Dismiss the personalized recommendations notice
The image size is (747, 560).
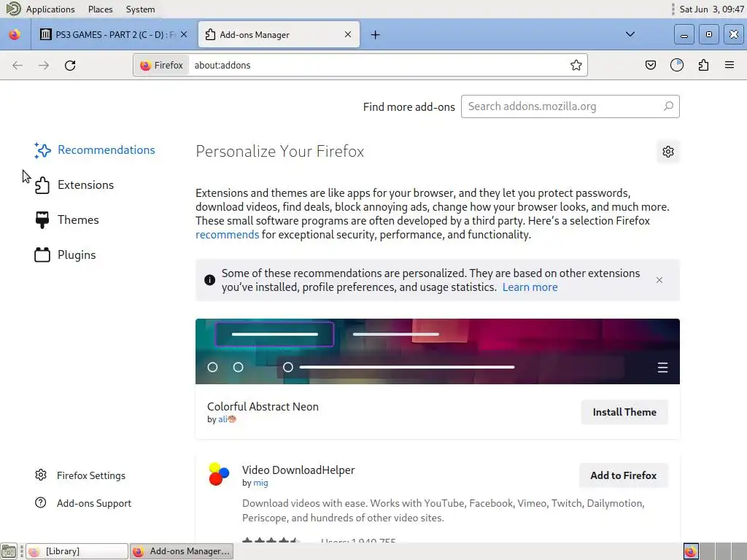tap(659, 280)
